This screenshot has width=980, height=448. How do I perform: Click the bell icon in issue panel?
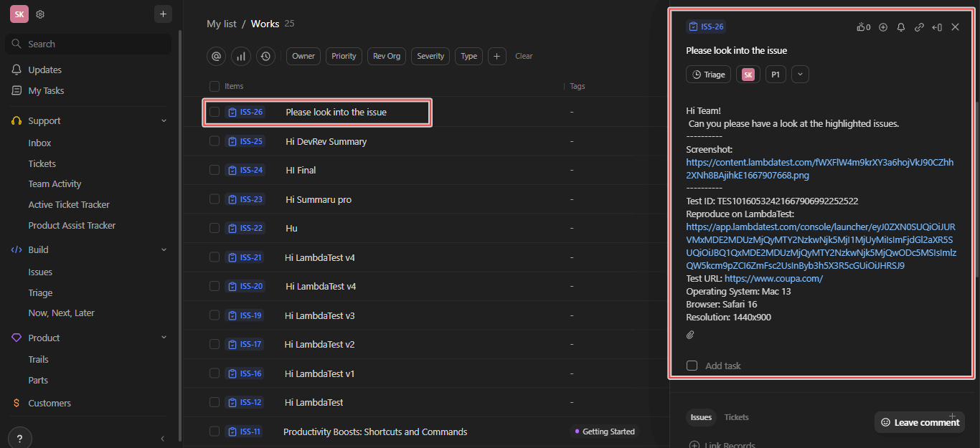click(901, 27)
